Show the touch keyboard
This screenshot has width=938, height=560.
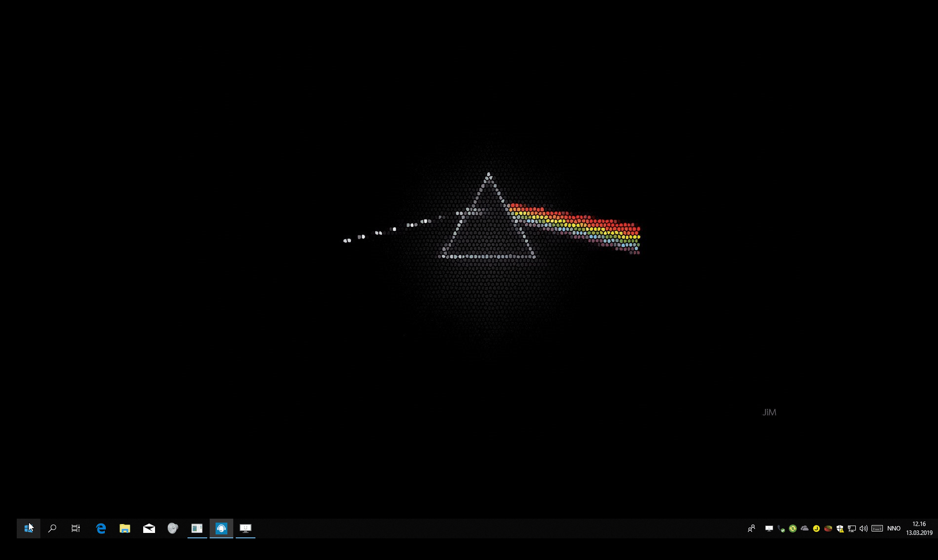(877, 529)
